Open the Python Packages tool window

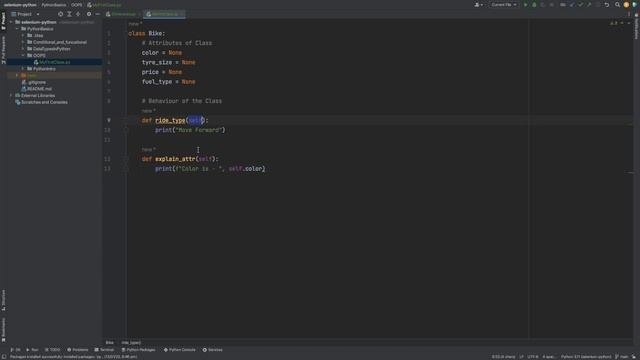[138, 350]
